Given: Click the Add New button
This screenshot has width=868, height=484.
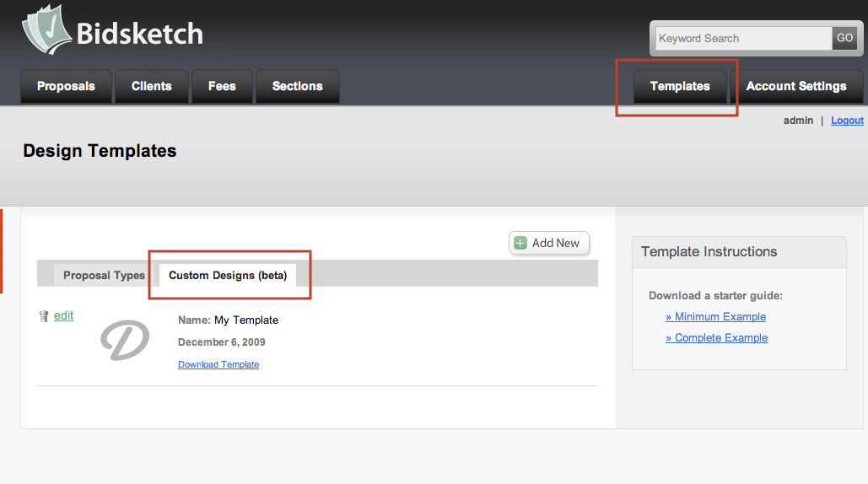Looking at the screenshot, I should coord(548,243).
